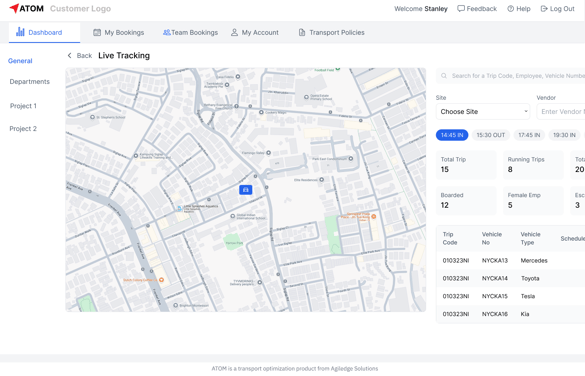Select Project 1 in sidebar
Viewport: 585px width, 376px height.
pos(23,106)
